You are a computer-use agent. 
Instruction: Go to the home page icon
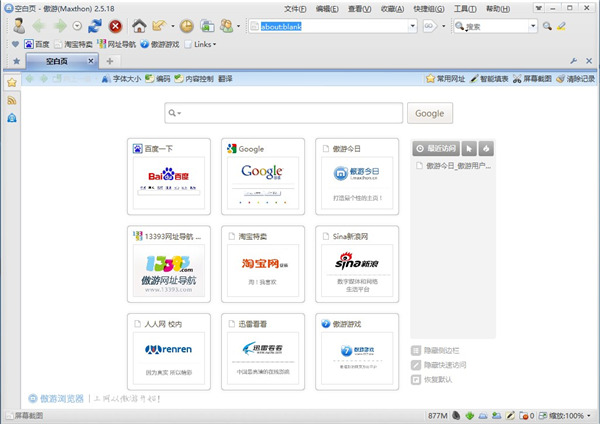[x=139, y=26]
